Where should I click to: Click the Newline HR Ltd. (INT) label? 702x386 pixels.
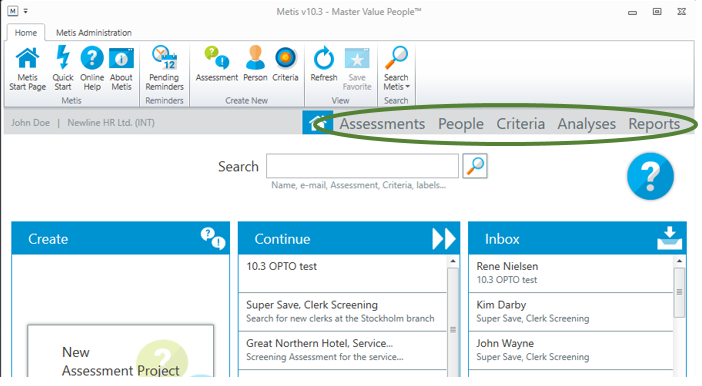click(111, 123)
